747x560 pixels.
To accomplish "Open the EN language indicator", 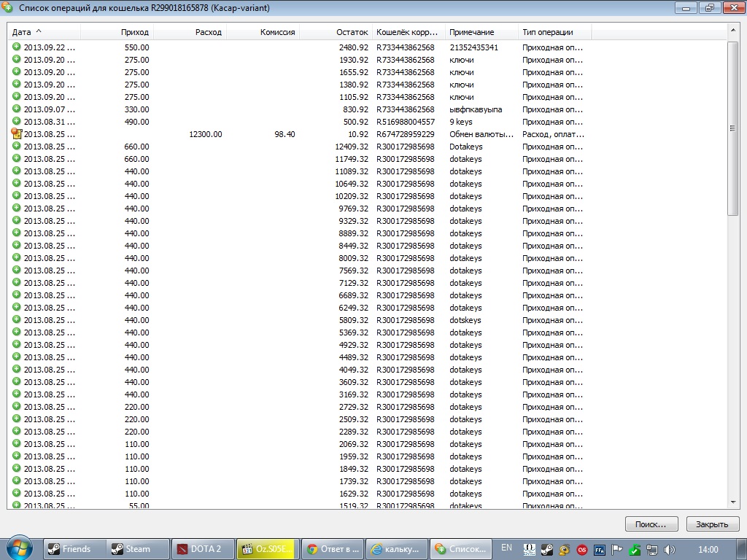I will pyautogui.click(x=506, y=548).
